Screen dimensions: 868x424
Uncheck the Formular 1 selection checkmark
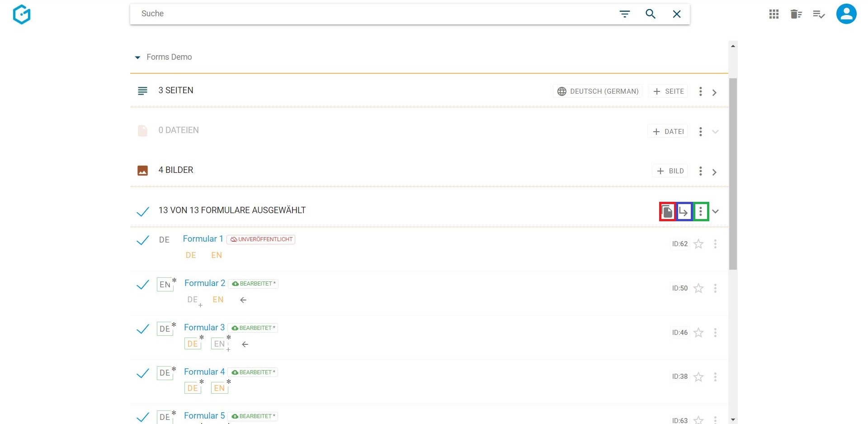143,240
